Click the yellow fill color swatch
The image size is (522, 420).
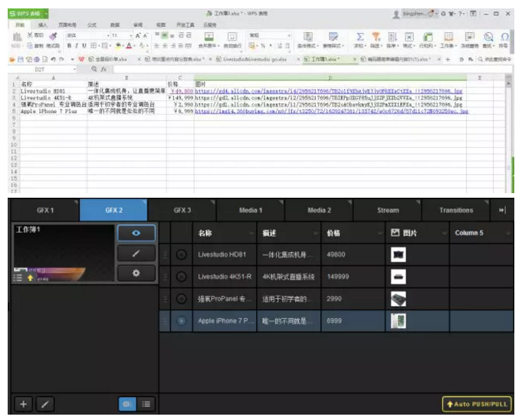point(118,45)
